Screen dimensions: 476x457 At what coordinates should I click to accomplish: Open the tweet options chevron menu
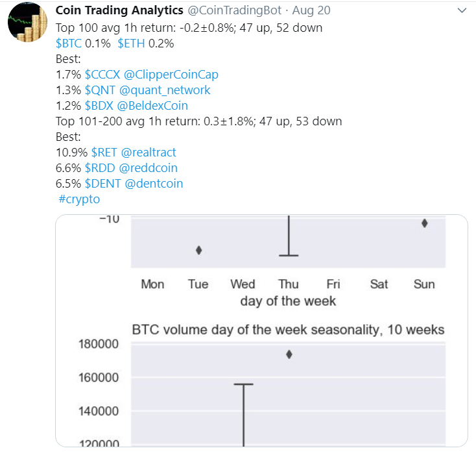462,11
